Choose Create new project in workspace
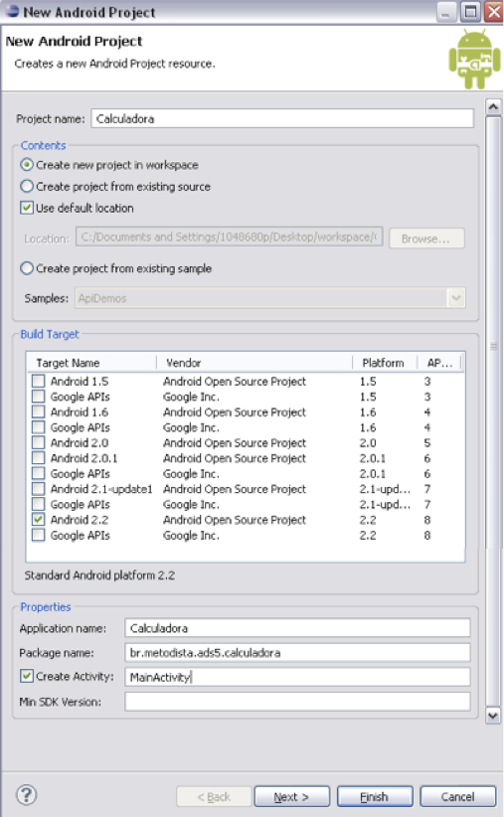Image resolution: width=504 pixels, height=817 pixels. coord(27,165)
